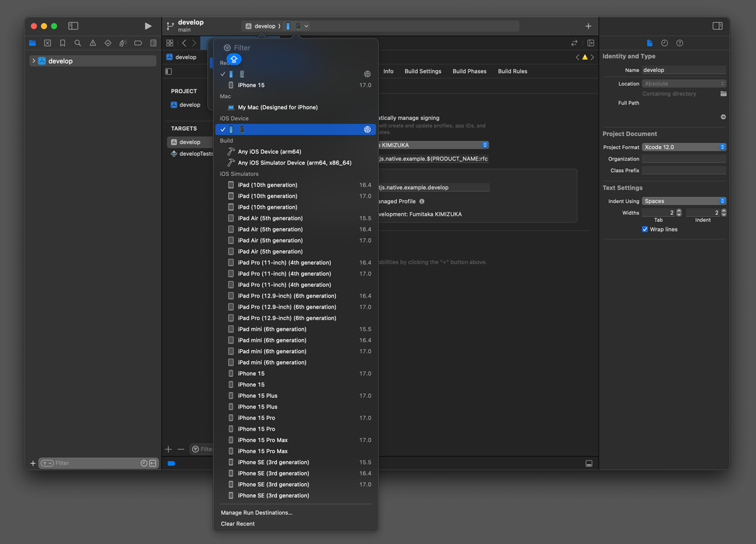Open the Project navigator folder icon
Viewport: 756px width, 544px height.
point(32,43)
